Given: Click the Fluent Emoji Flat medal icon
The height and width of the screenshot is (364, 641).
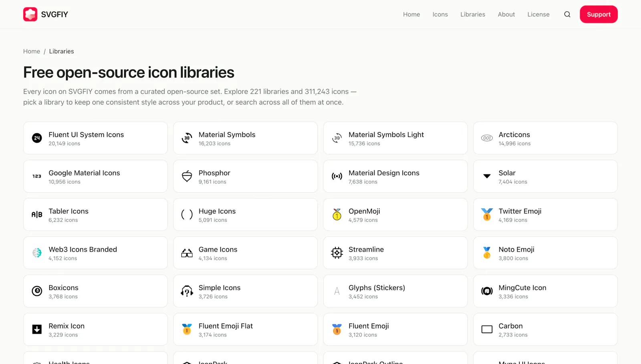Looking at the screenshot, I should pos(187,329).
